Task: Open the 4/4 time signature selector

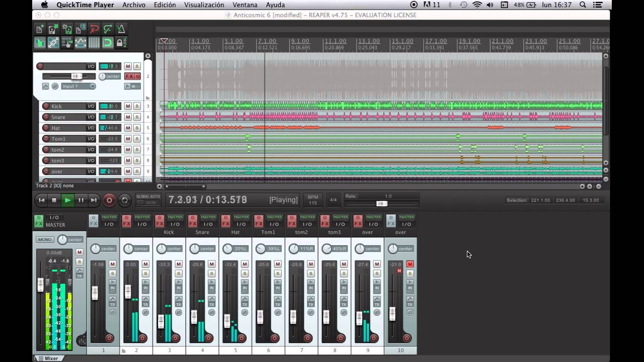Action: pos(333,200)
